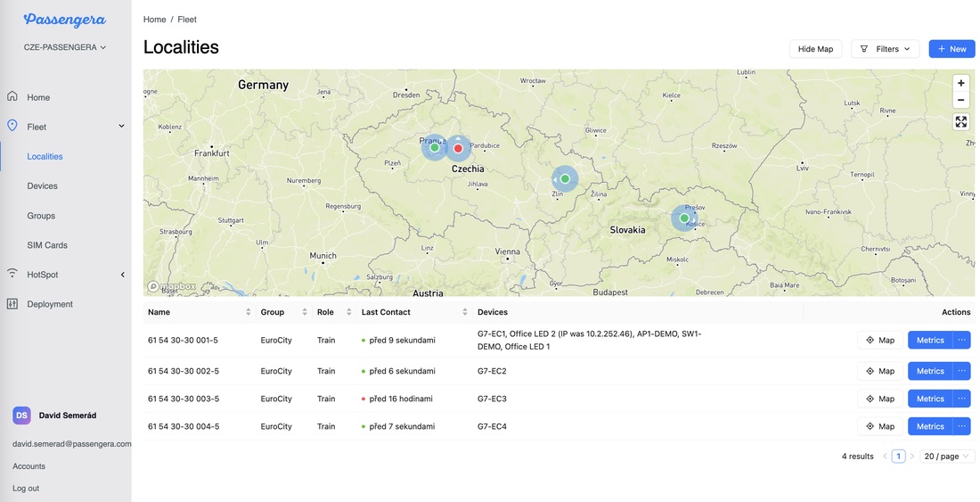Create a New locality

point(951,49)
